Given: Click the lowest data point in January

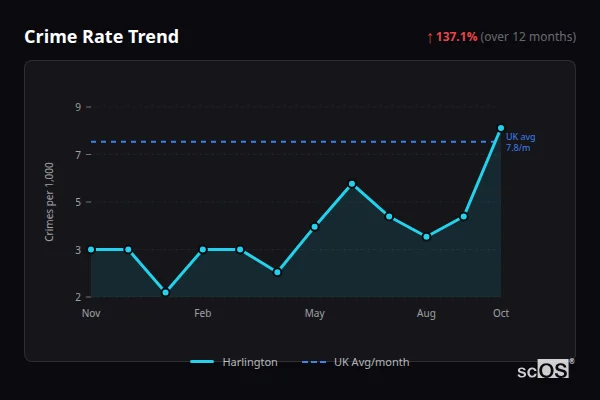Looking at the screenshot, I should [x=166, y=292].
